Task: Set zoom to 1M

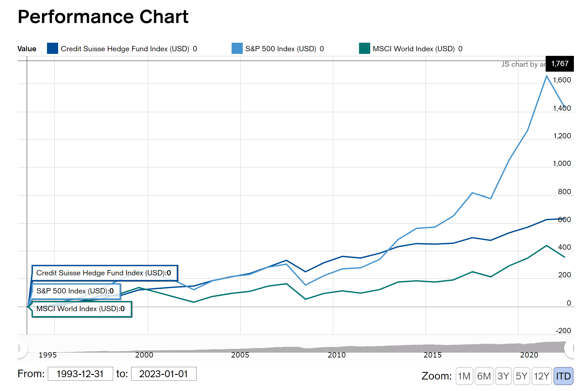Action: click(x=464, y=376)
